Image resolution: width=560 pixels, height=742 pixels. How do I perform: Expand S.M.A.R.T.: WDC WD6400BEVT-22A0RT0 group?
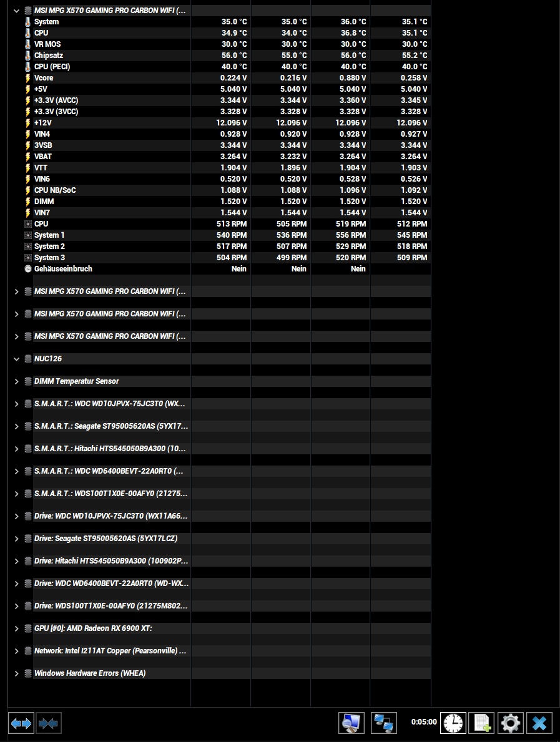pos(17,471)
